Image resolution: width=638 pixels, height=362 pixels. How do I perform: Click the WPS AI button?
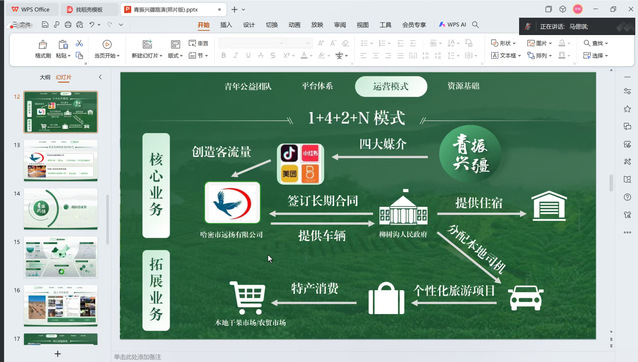[452, 25]
